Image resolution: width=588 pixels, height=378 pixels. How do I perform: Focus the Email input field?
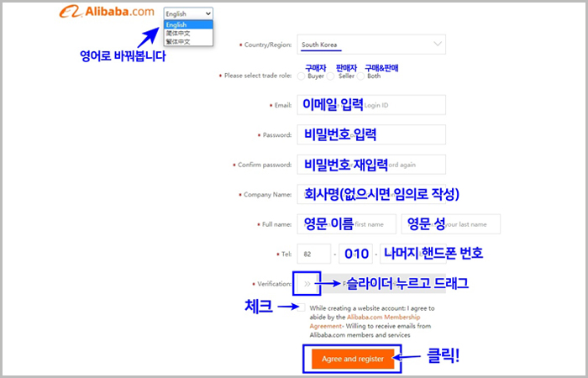371,105
